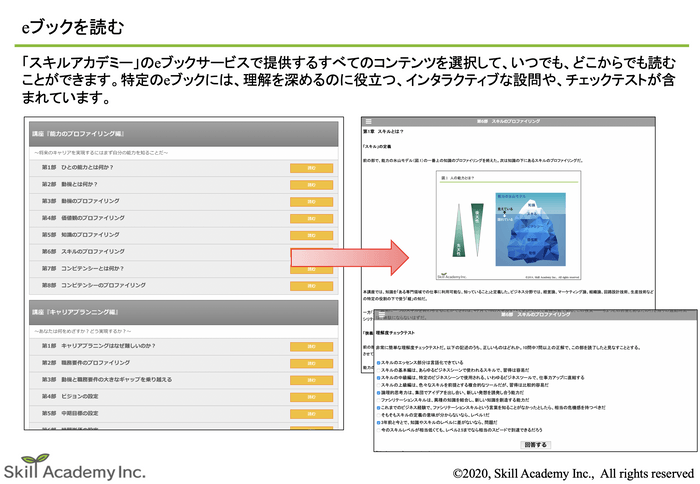Tick the 'スキルの上級編は' statement checkbox
Viewport: 700px width, 484px height.
379,385
